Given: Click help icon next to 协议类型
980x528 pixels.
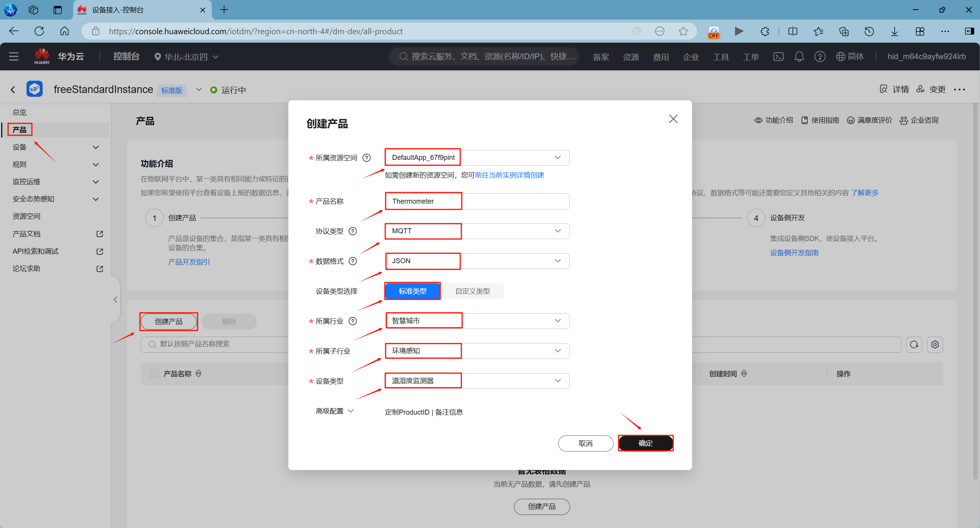Looking at the screenshot, I should (x=353, y=231).
